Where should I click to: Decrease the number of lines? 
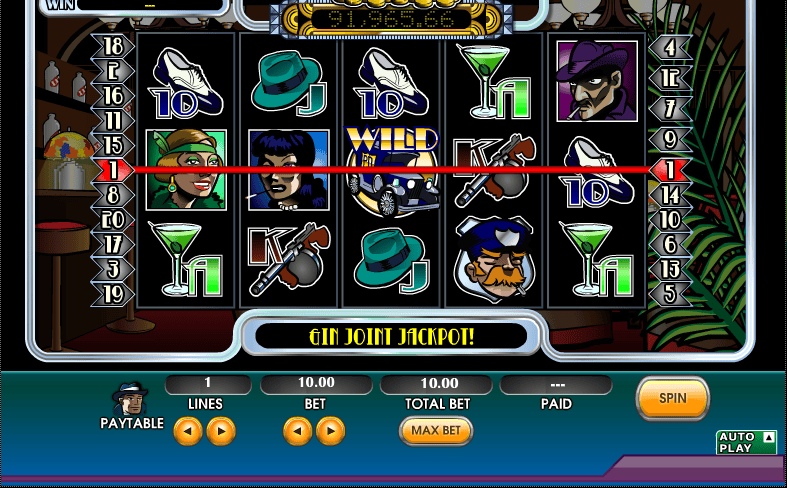tap(188, 431)
